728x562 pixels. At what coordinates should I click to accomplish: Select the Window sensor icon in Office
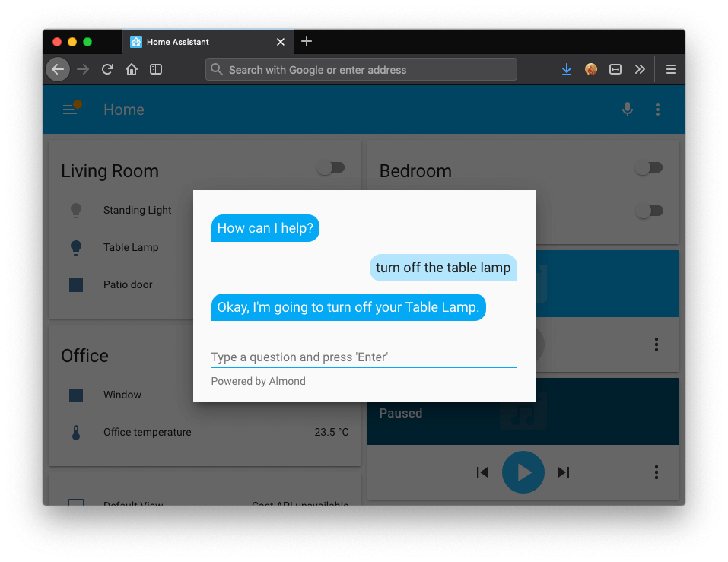pos(75,395)
